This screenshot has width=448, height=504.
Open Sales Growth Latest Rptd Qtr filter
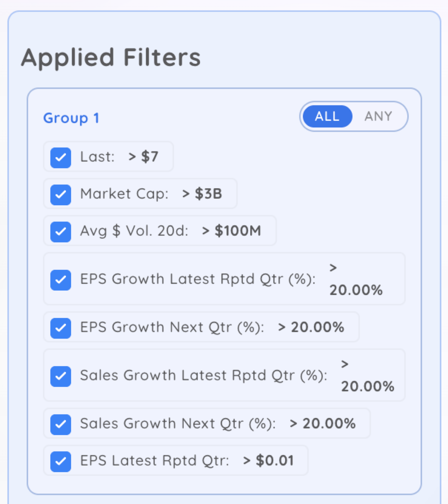pyautogui.click(x=204, y=375)
